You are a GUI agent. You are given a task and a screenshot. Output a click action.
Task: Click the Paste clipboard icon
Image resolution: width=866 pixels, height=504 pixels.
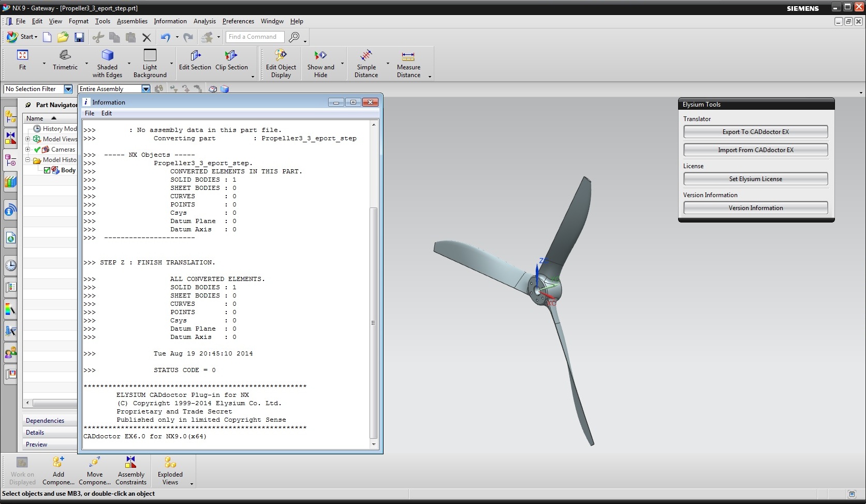tap(130, 37)
